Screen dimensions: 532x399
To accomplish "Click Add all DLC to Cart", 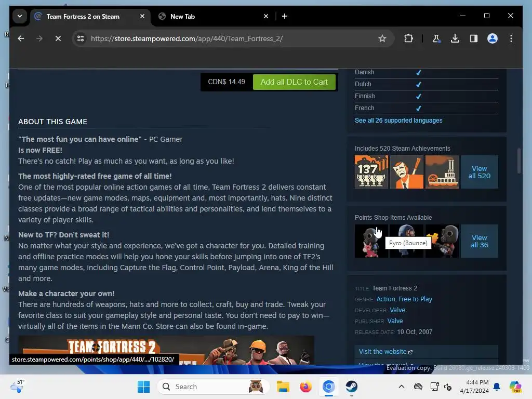I will pos(294,82).
